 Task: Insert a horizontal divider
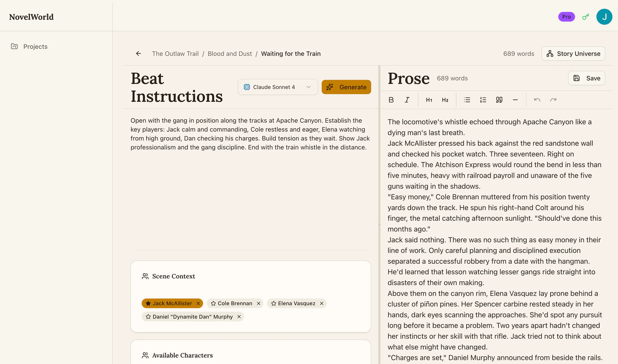pyautogui.click(x=515, y=100)
